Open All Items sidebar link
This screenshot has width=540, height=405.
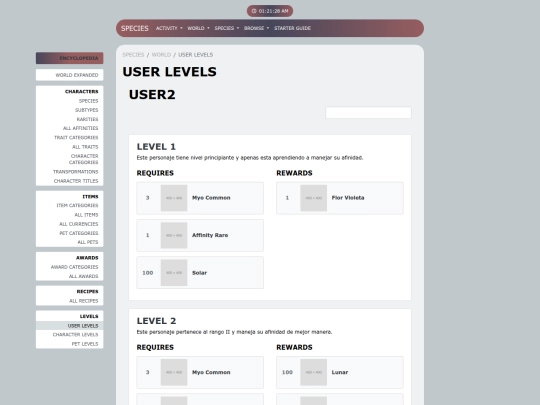(86, 215)
